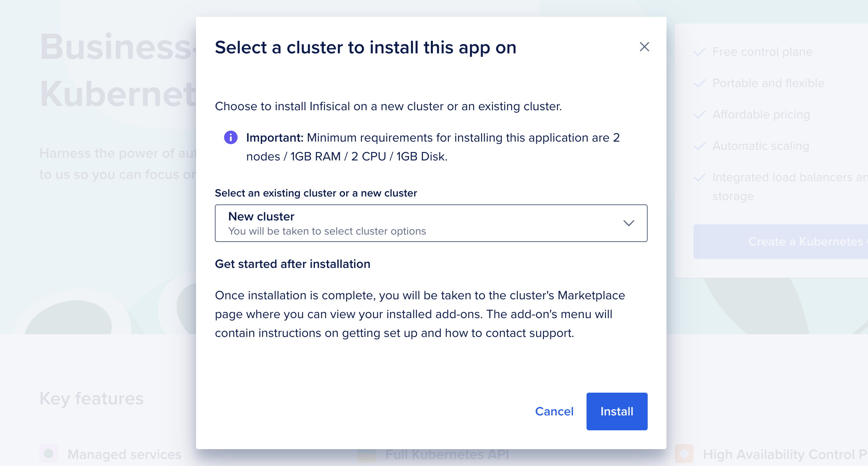The width and height of the screenshot is (868, 466).
Task: Click the Automatic scaling checkmark icon
Action: [x=699, y=146]
